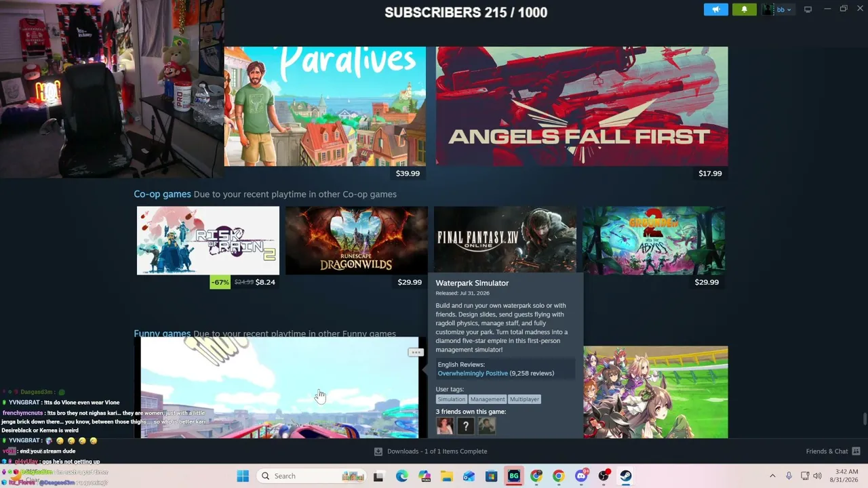Viewport: 868px width, 488px height.
Task: Click the Co-op games category link
Action: click(162, 194)
